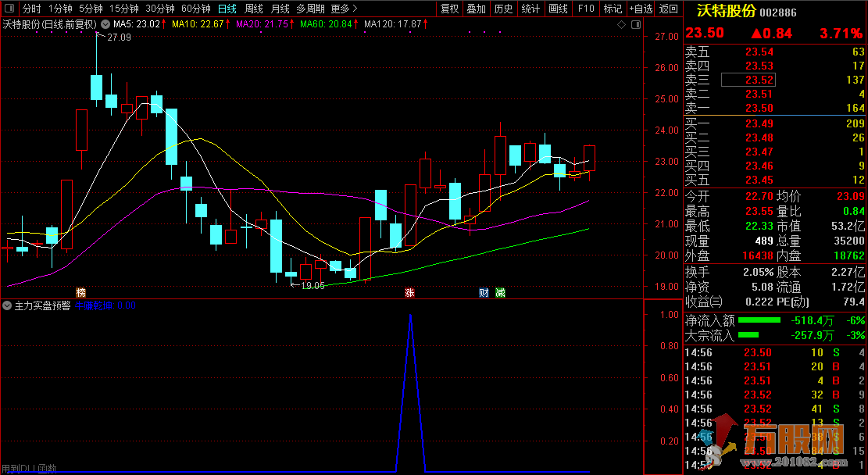Select the 5分钟 period

point(90,9)
